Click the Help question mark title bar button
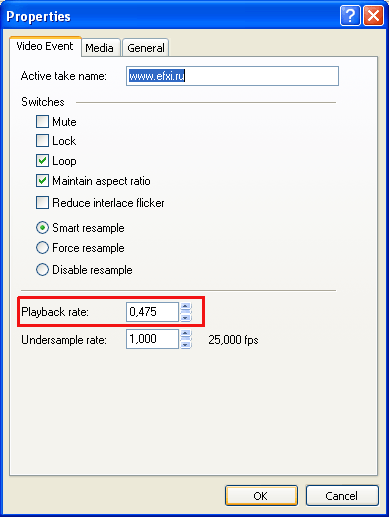The height and width of the screenshot is (517, 389). point(350,15)
